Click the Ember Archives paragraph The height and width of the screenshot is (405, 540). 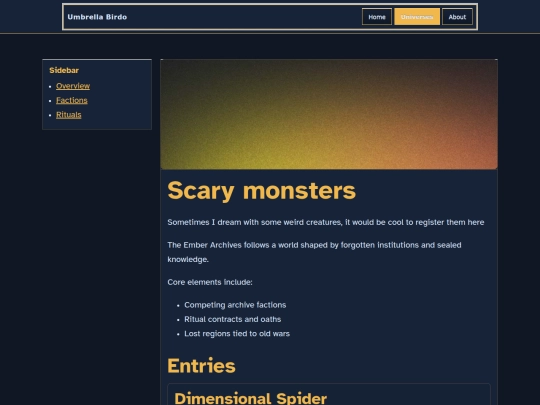click(314, 252)
